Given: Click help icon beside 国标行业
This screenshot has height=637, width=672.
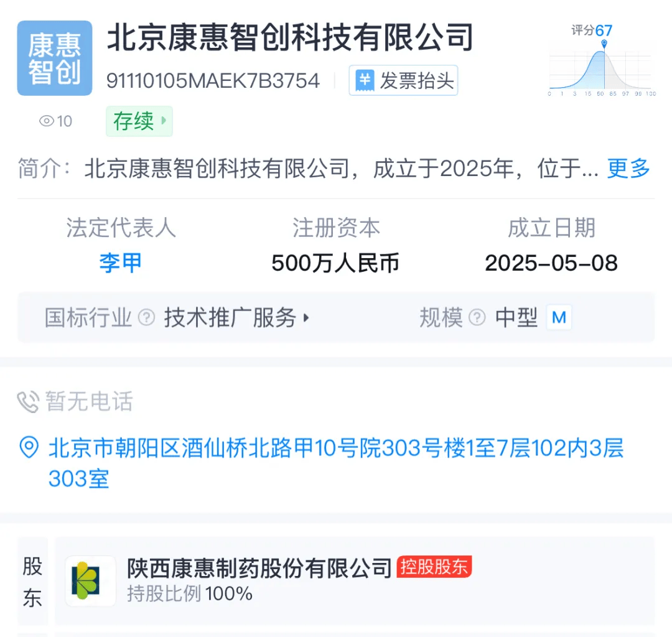Looking at the screenshot, I should tap(147, 317).
